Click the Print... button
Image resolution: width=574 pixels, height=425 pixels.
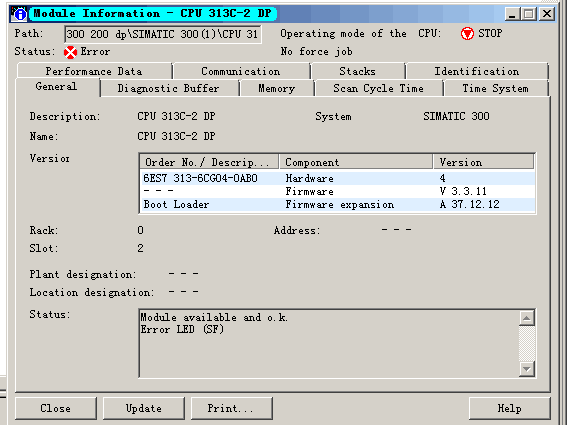(231, 408)
